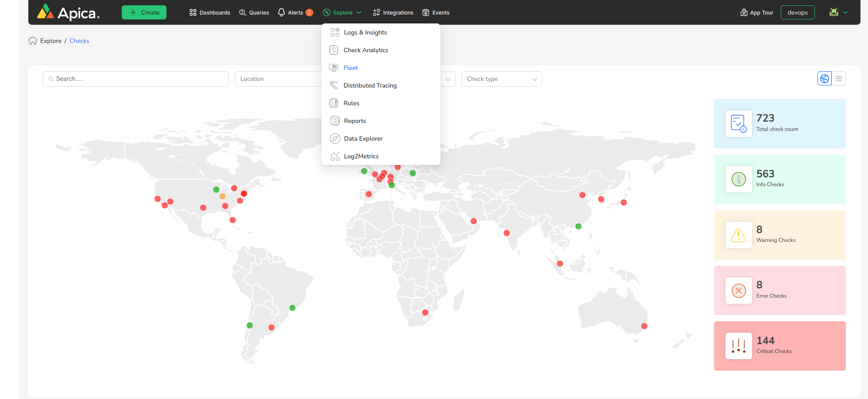Click the Error Checks cross icon
This screenshot has height=399, width=868.
coord(738,291)
